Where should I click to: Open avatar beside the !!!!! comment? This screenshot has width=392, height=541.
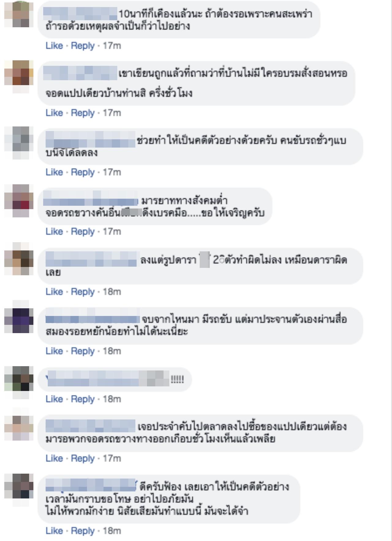[x=19, y=382]
